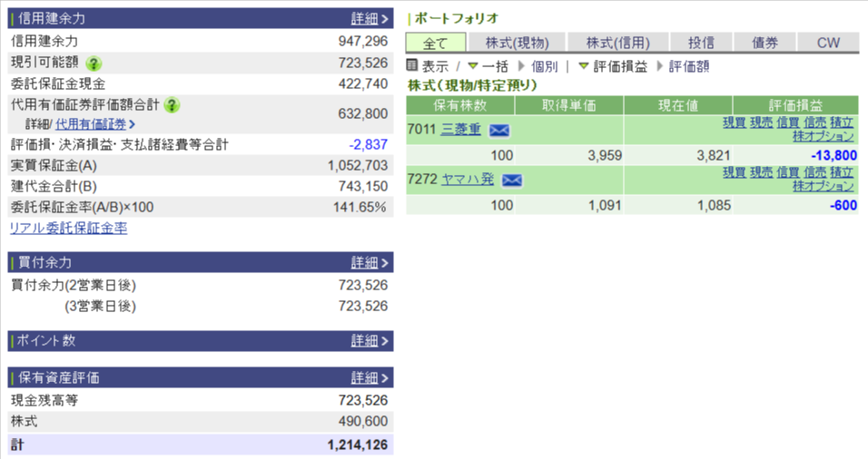Switch to CW tab
This screenshot has height=459, width=868.
click(x=828, y=43)
